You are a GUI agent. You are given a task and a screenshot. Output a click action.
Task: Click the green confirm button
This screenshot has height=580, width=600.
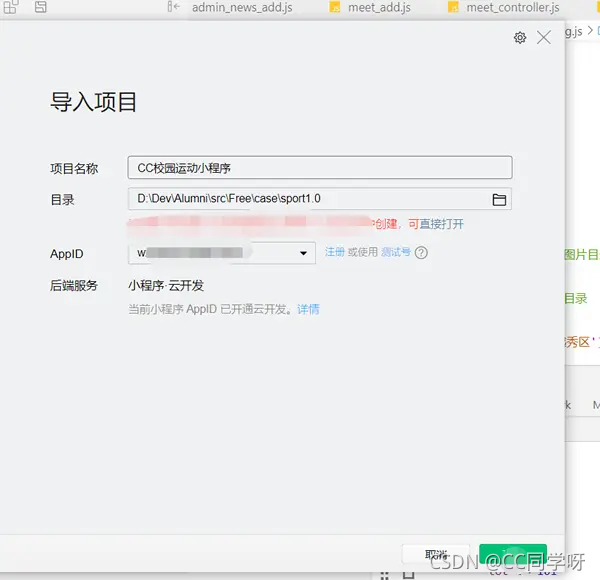(513, 554)
